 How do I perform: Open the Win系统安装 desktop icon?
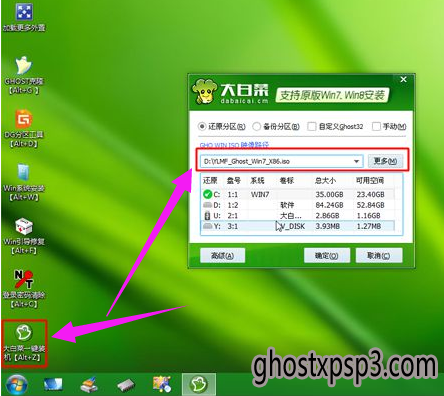point(24,182)
